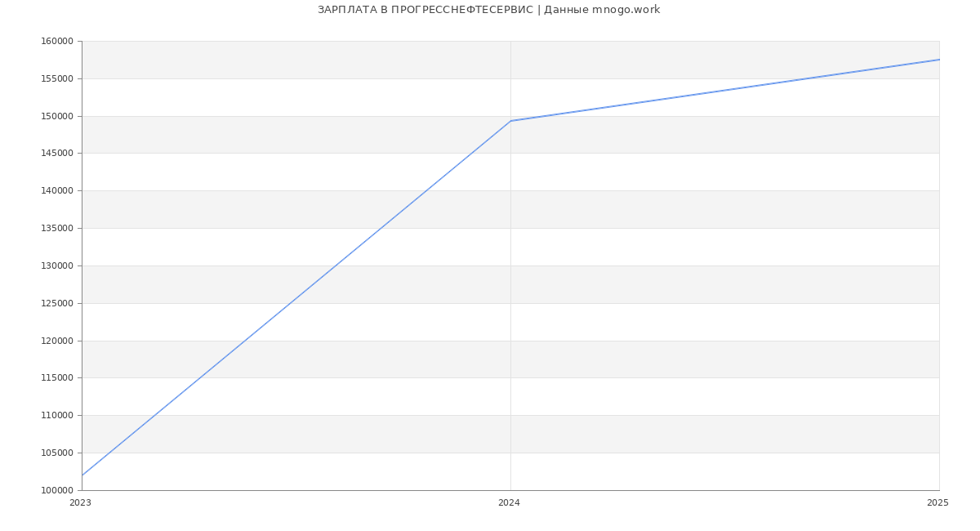The image size is (980, 531).
Task: Select the 2023 x-axis label
Action: (81, 502)
